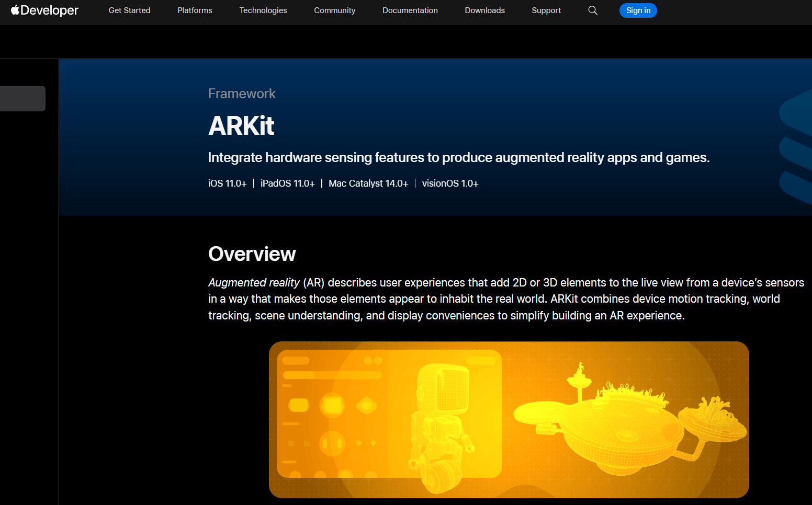This screenshot has width=812, height=505.
Task: Open the Support nav link
Action: point(546,10)
